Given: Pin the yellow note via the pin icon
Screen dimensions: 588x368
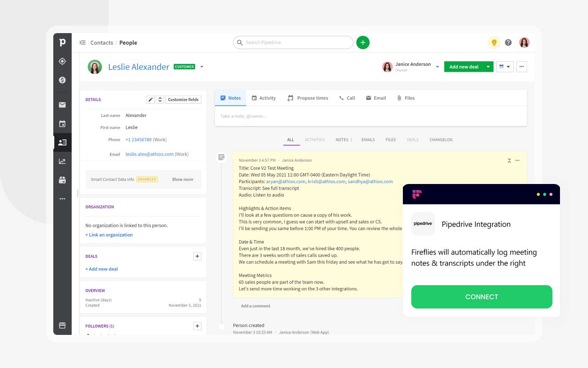Looking at the screenshot, I should coord(509,161).
